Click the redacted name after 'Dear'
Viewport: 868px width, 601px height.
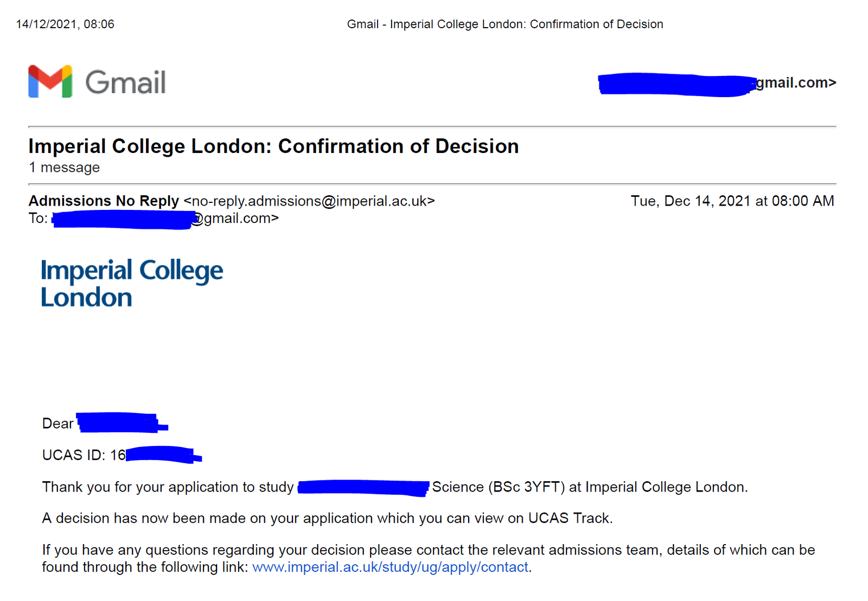coord(120,423)
